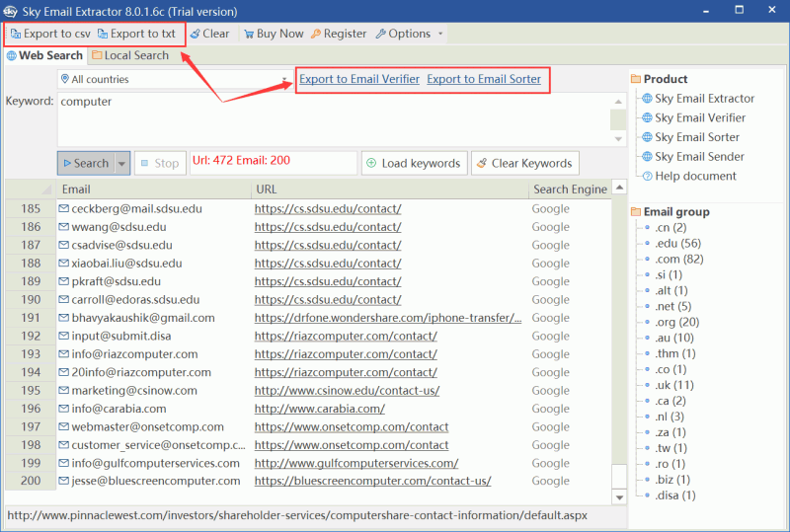Click the Export to Email Verifier link

click(359, 79)
